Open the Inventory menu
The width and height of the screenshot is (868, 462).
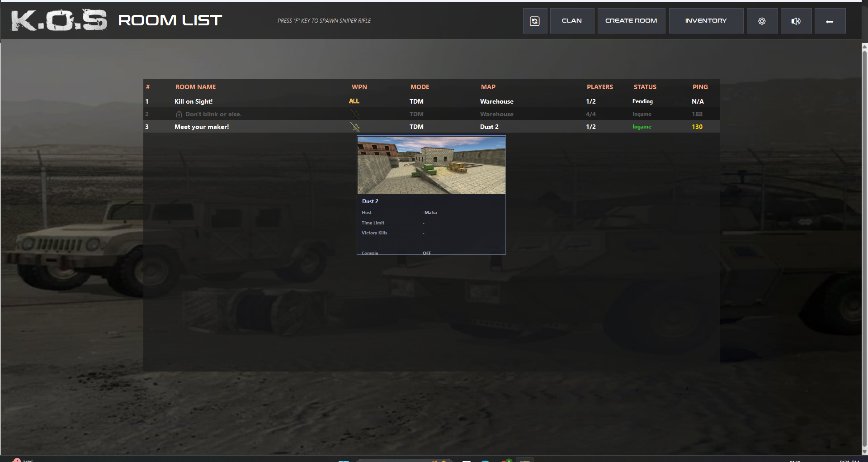coord(706,21)
